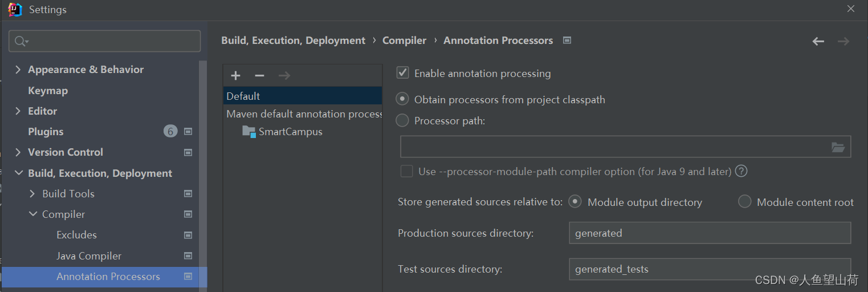Collapse the Compiler tree node
This screenshot has width=868, height=292.
(x=32, y=214)
